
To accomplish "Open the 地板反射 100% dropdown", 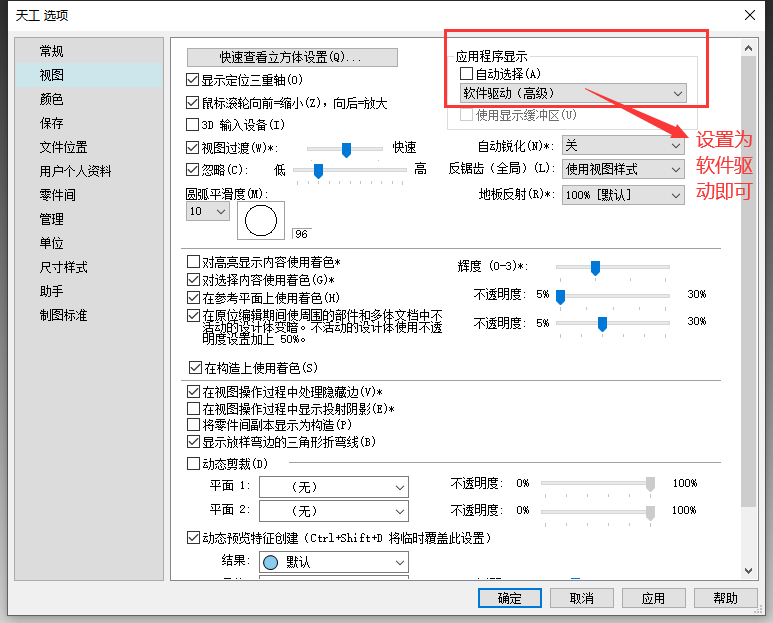I will pos(623,196).
